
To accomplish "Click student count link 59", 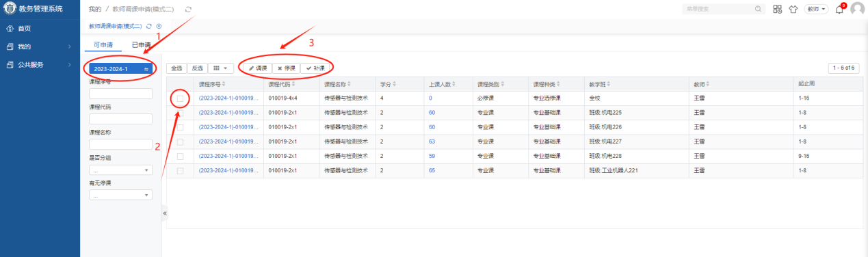I will (432, 156).
